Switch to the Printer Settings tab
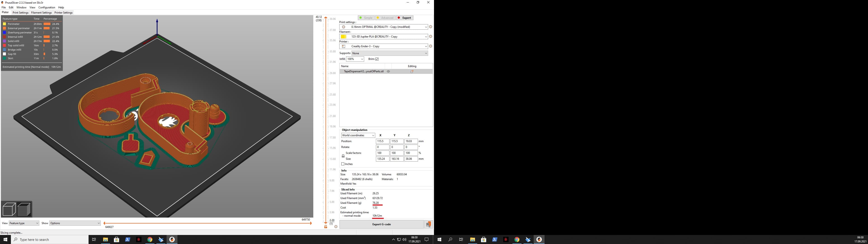 (x=63, y=13)
